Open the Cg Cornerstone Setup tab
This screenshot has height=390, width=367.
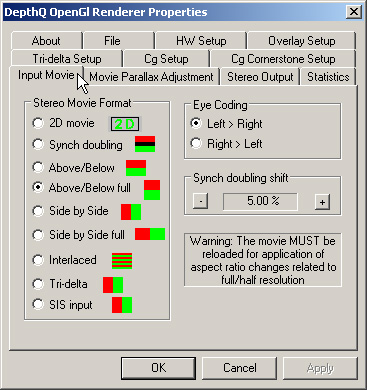click(283, 59)
